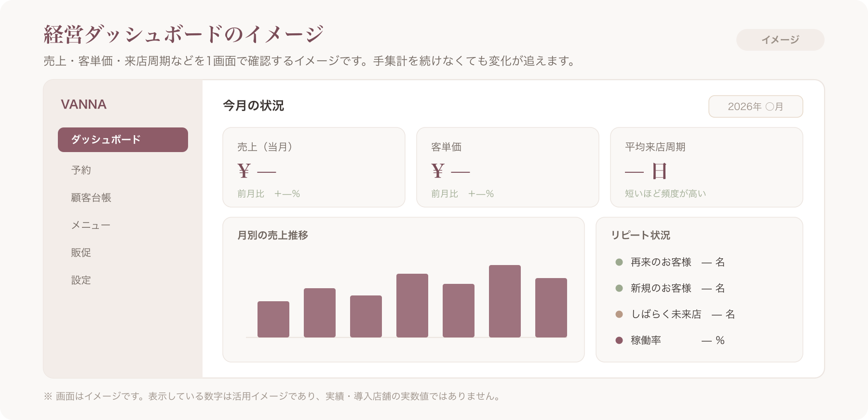Click the 経営ダッシュボードのイメージ title
Screen dimensions: 868x420
pos(183,34)
